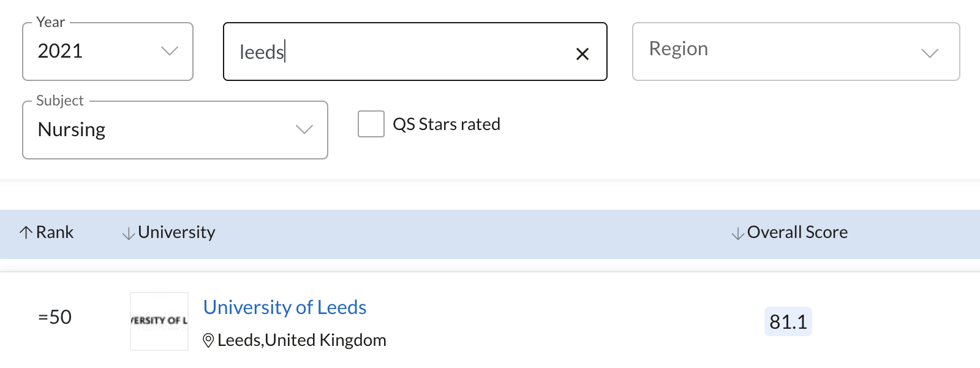Click the Rank ascending sort arrow
The image size is (980, 368).
[x=26, y=232]
